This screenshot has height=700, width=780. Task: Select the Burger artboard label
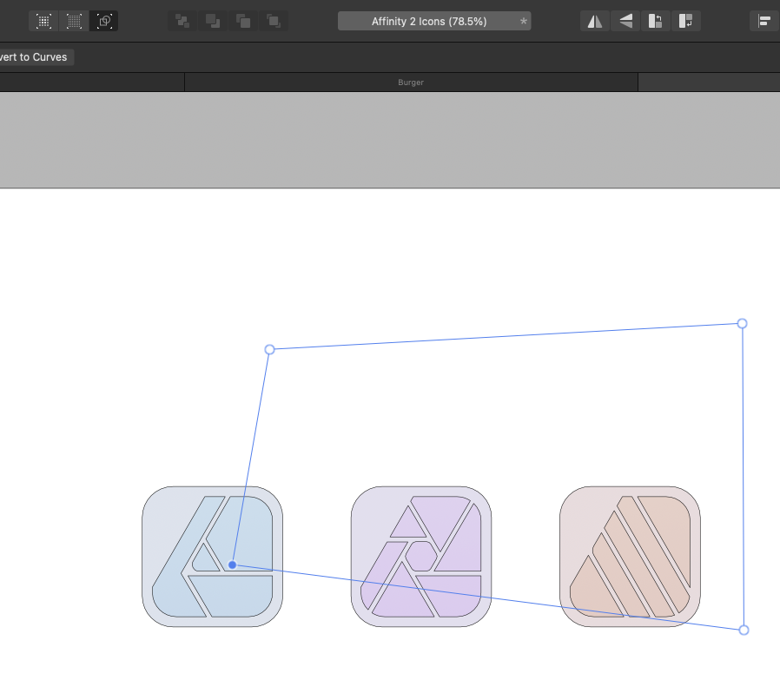click(411, 83)
